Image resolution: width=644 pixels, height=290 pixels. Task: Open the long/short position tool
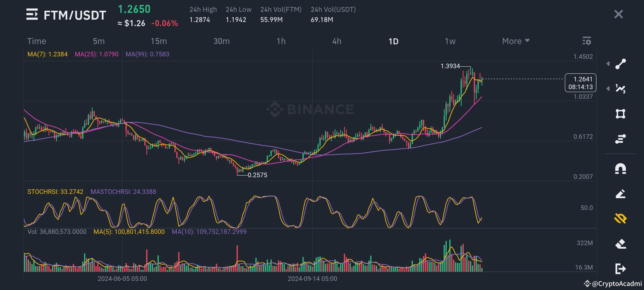click(621, 140)
